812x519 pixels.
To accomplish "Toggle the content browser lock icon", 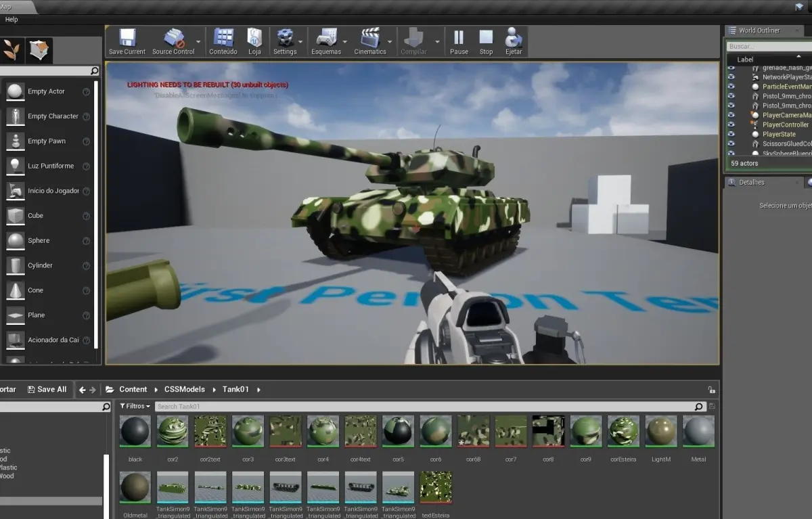I will click(x=711, y=390).
